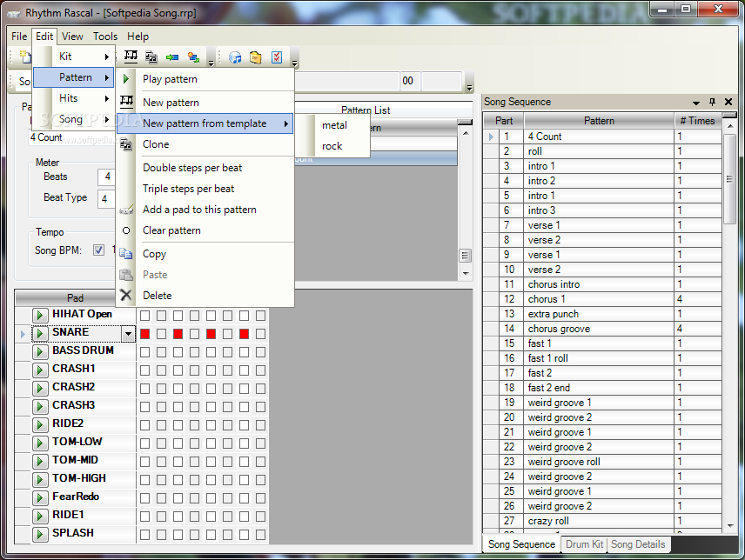Open the SNARE pad dropdown
This screenshot has width=745, height=560.
[x=128, y=334]
